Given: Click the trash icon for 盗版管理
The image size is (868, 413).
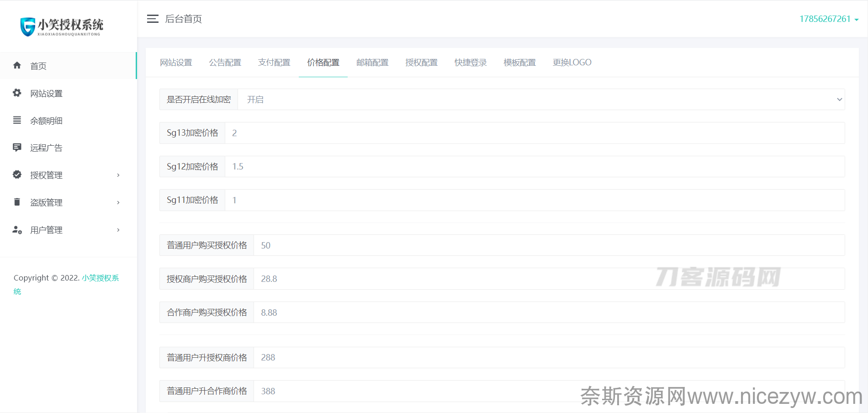Looking at the screenshot, I should (x=17, y=202).
